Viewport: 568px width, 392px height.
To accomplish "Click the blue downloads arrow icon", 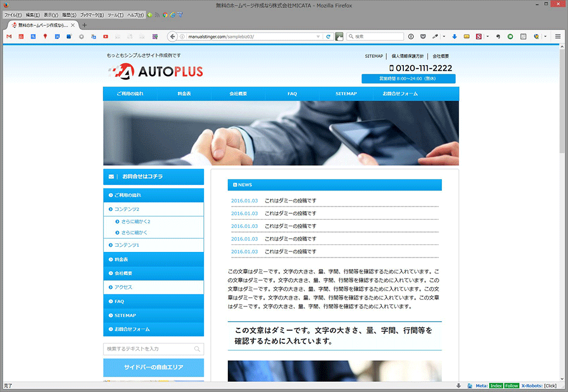I will tap(454, 36).
